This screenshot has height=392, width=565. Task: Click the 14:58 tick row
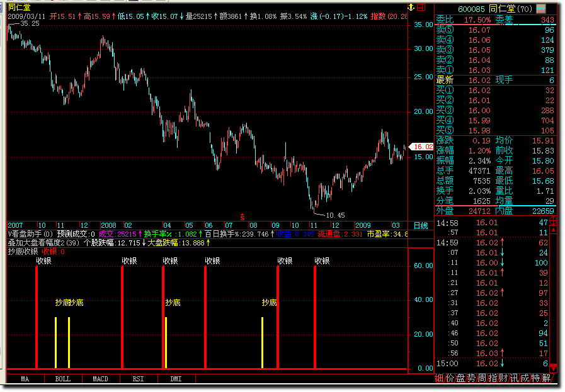pyautogui.click(x=492, y=223)
